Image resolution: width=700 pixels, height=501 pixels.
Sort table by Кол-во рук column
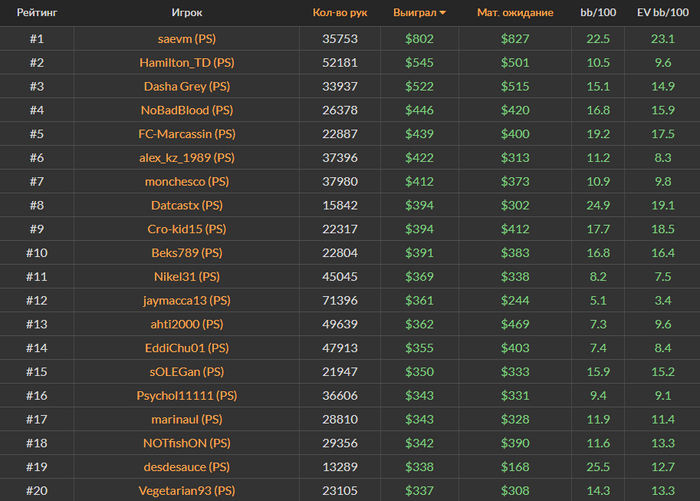[x=340, y=13]
